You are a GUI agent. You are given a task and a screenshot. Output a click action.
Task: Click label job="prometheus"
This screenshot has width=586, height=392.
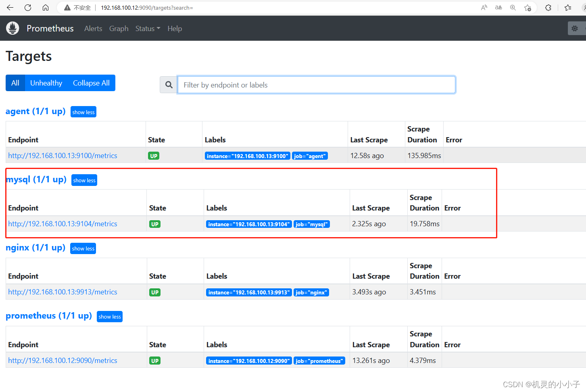coord(319,361)
